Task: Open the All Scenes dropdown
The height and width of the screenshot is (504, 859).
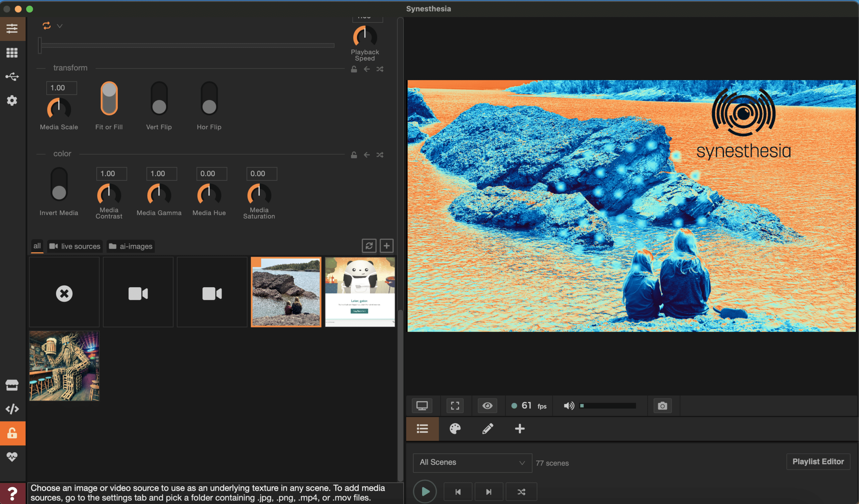Action: [472, 462]
